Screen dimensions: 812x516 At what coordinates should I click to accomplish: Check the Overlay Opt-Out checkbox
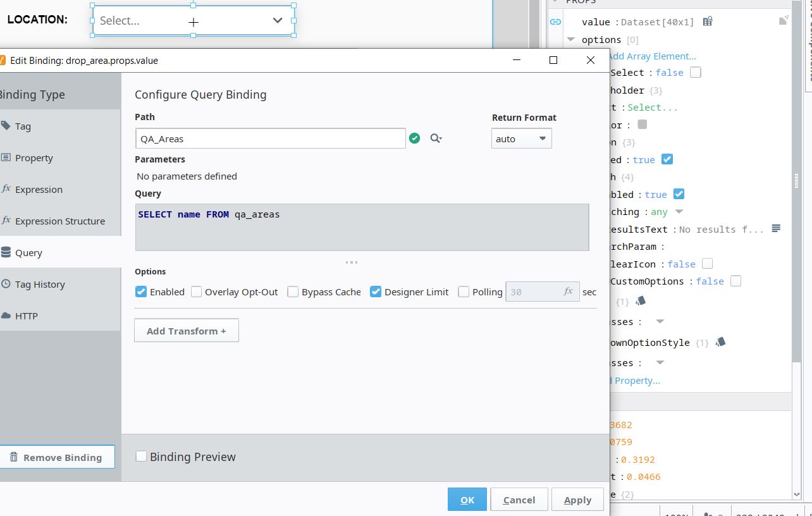click(197, 292)
